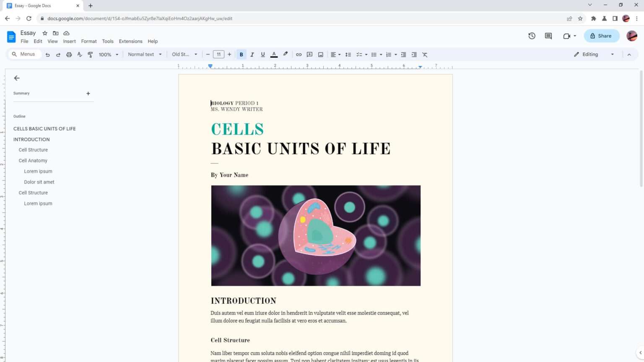644x362 pixels.
Task: Click the undo icon
Action: point(47,54)
